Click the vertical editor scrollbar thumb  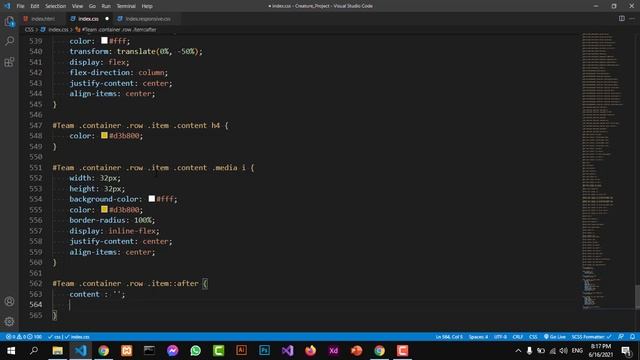pos(637,297)
